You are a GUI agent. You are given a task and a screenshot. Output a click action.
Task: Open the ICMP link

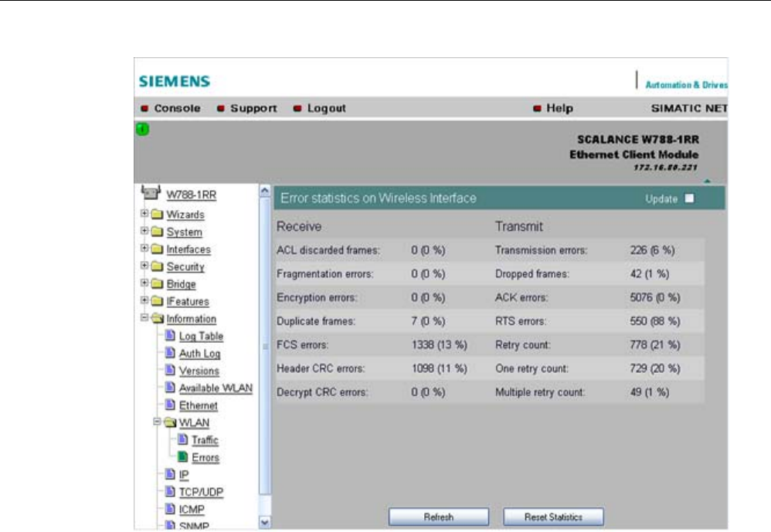[x=192, y=510]
